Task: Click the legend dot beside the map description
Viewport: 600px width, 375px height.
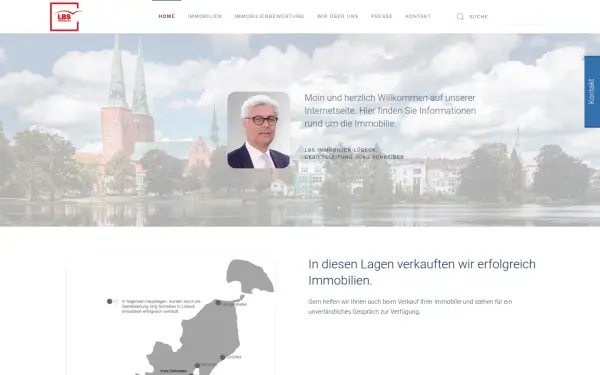Action: (109, 302)
